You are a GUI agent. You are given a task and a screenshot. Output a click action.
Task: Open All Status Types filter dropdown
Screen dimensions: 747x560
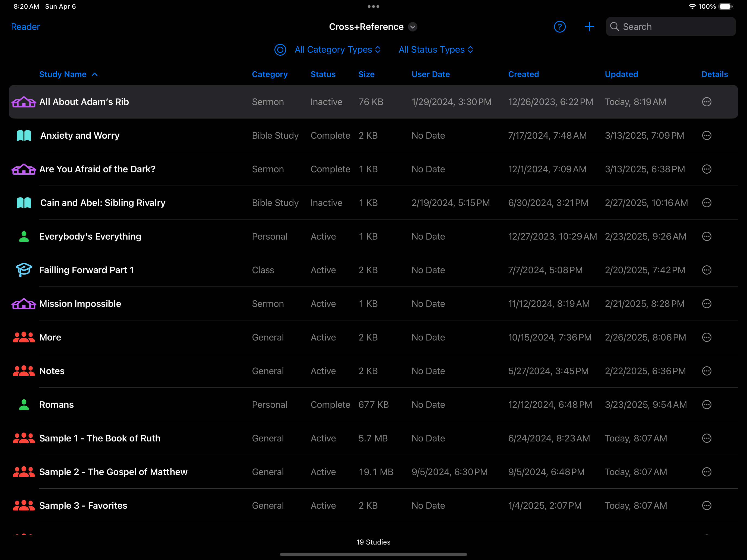(x=436, y=50)
